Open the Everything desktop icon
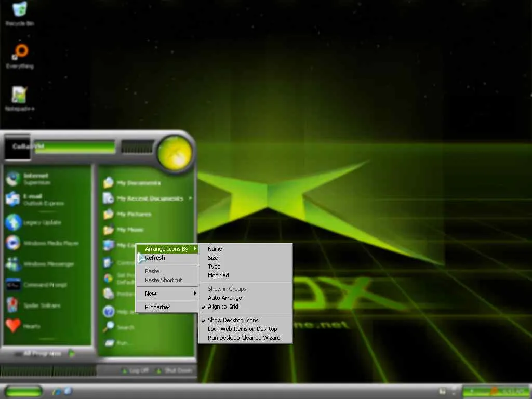Screen dimensions: 532x399 pyautogui.click(x=20, y=56)
